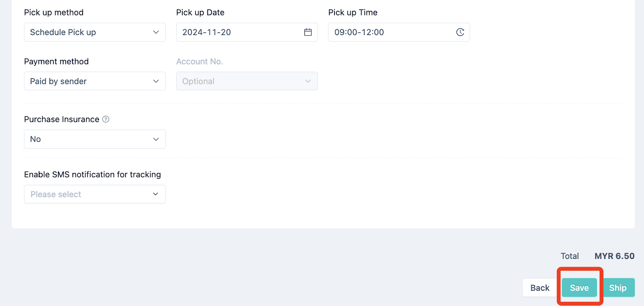
Task: Click the chevron arrow in Account No. field
Action: (308, 81)
